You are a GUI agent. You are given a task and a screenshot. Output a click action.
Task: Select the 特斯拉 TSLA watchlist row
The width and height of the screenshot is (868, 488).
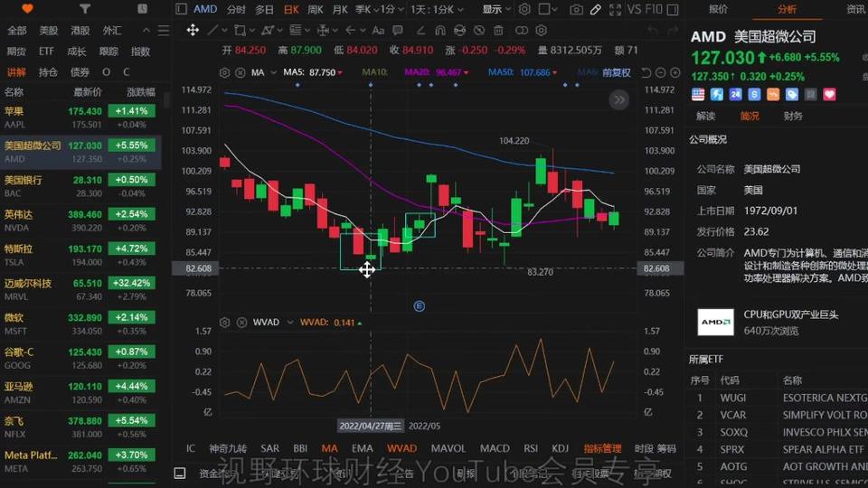pos(80,255)
